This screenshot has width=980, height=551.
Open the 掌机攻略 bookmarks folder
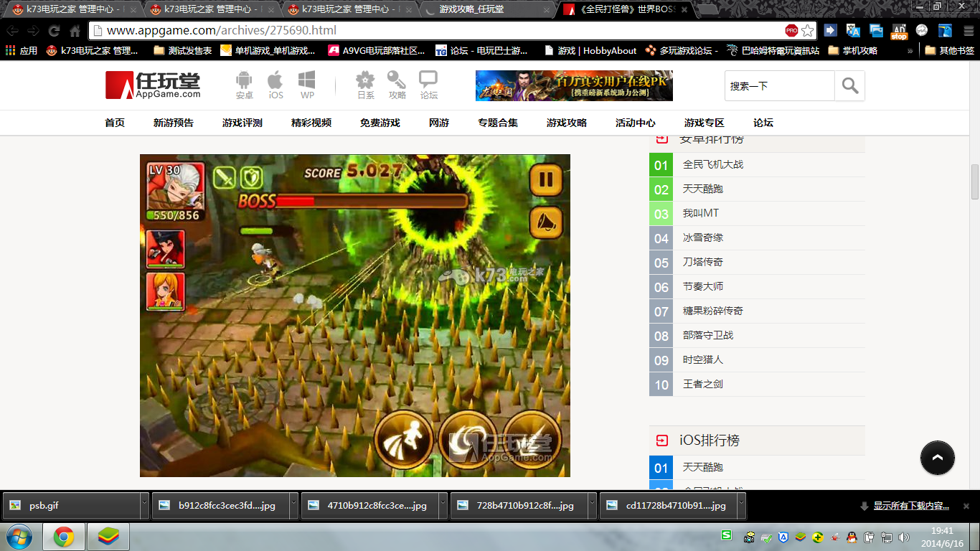coord(852,51)
